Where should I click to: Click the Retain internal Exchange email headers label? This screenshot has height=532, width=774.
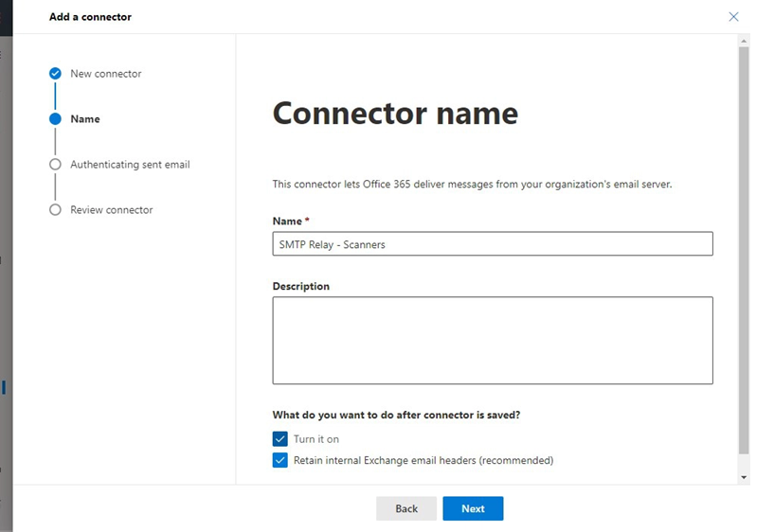pyautogui.click(x=423, y=461)
